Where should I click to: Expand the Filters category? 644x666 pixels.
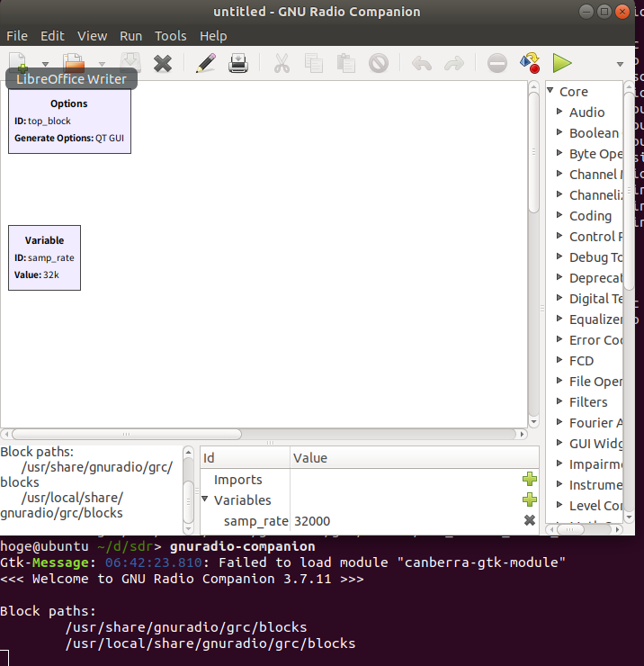pos(559,401)
